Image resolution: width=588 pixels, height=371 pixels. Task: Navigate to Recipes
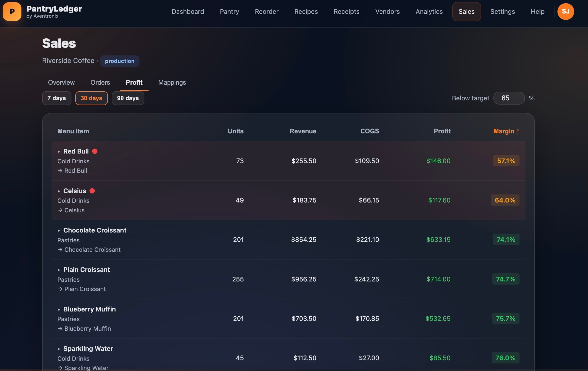[306, 12]
